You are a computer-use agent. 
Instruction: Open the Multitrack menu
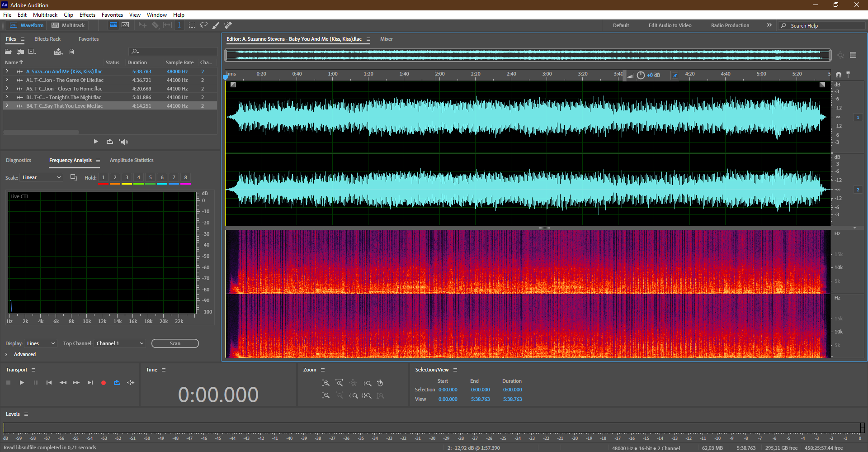point(45,14)
